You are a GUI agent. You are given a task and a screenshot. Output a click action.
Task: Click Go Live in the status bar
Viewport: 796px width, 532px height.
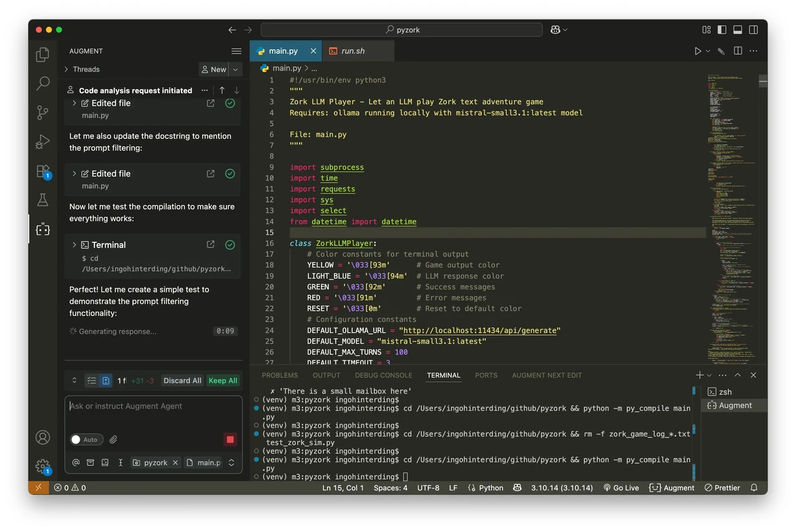click(x=621, y=488)
